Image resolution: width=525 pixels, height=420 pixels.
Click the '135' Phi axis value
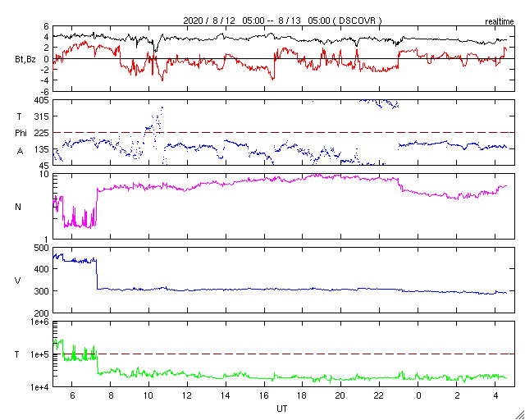(42, 149)
